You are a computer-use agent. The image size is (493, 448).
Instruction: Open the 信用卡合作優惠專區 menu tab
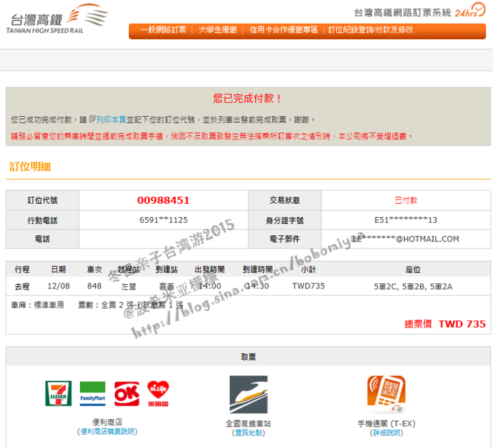point(284,30)
